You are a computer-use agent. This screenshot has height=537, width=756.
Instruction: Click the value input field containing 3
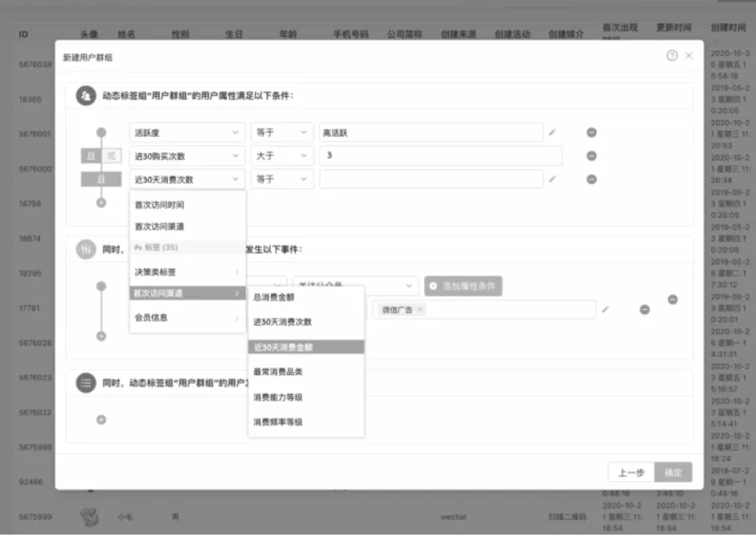(x=440, y=156)
